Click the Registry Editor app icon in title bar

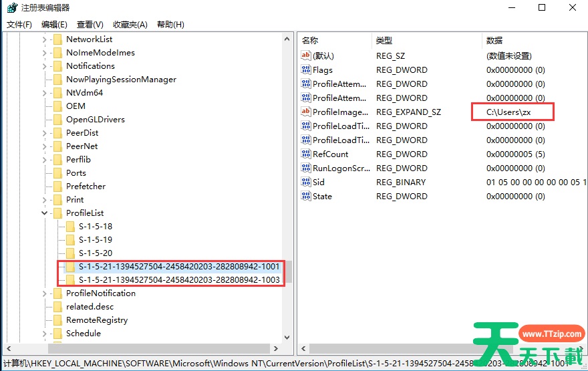click(12, 7)
